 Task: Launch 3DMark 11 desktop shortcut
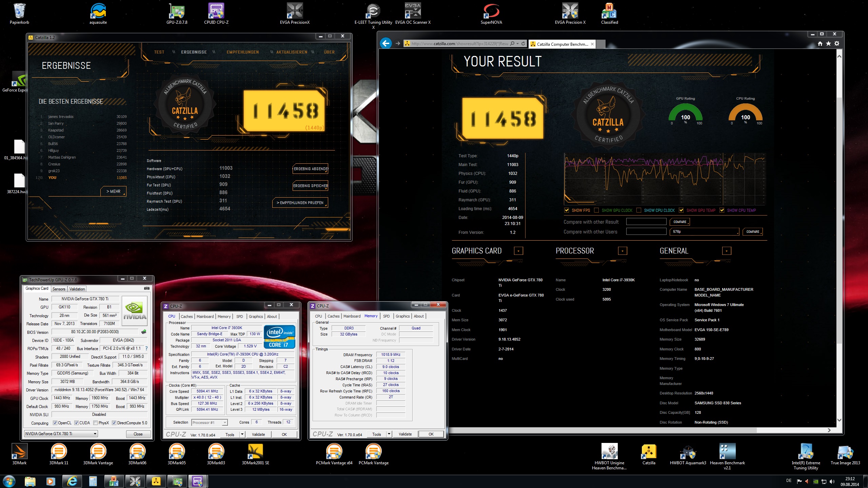click(x=59, y=454)
